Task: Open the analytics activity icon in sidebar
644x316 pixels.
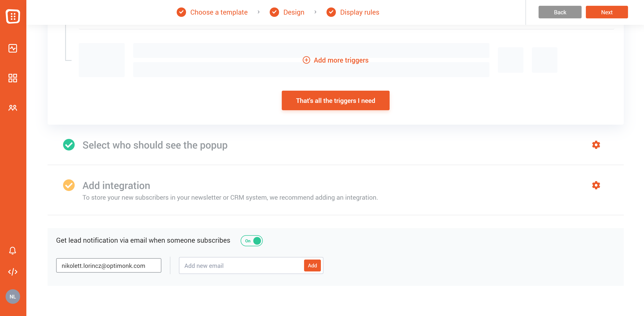Action: tap(13, 48)
